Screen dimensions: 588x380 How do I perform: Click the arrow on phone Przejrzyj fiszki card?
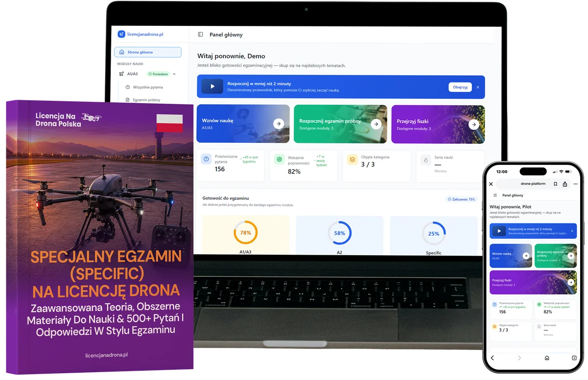point(570,282)
